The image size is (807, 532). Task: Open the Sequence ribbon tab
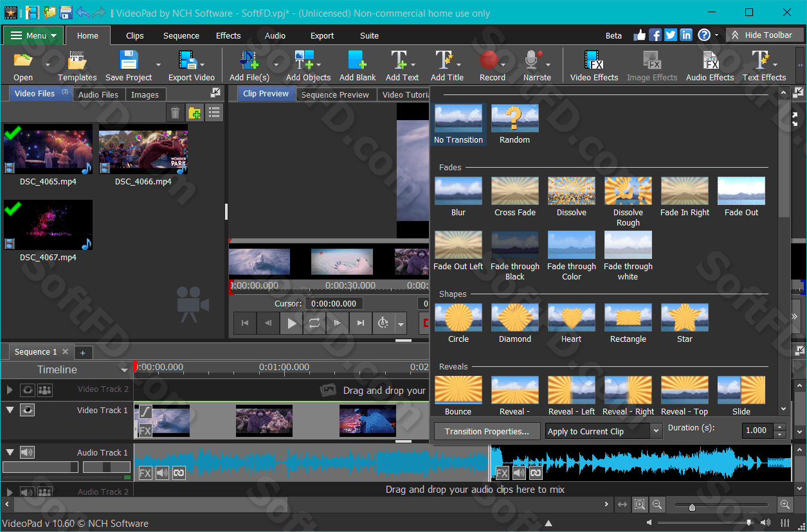[x=181, y=35]
